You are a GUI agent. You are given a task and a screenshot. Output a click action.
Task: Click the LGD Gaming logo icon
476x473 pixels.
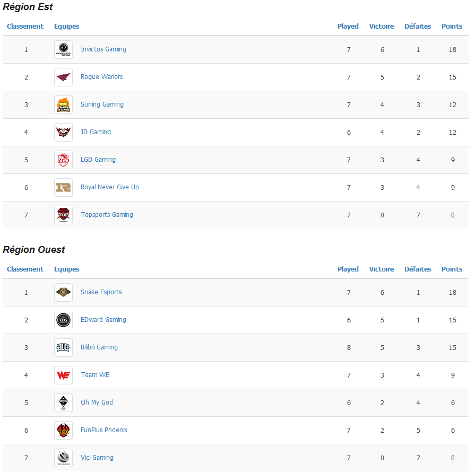[x=64, y=160]
